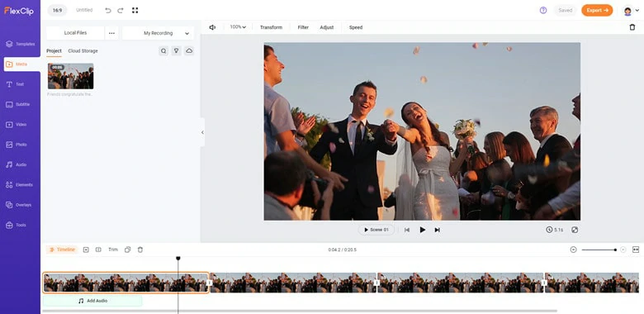
Task: Search media with the magnifier icon
Action: coord(163,51)
